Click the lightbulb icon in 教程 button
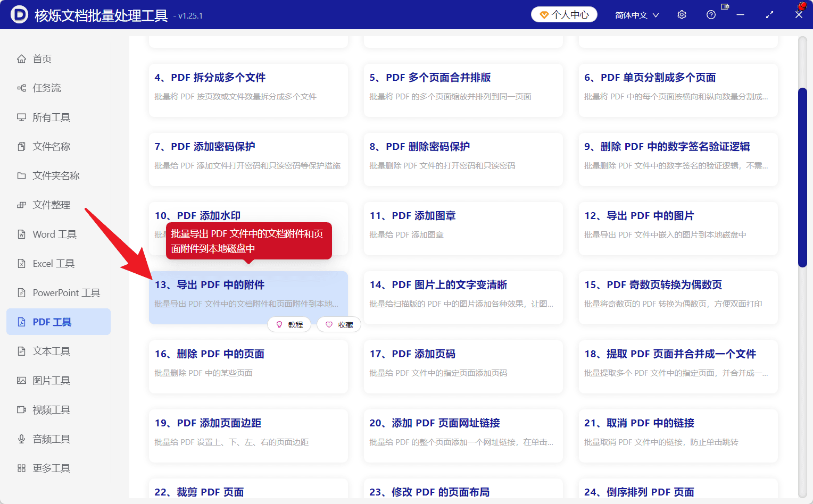This screenshot has height=504, width=813. click(279, 324)
